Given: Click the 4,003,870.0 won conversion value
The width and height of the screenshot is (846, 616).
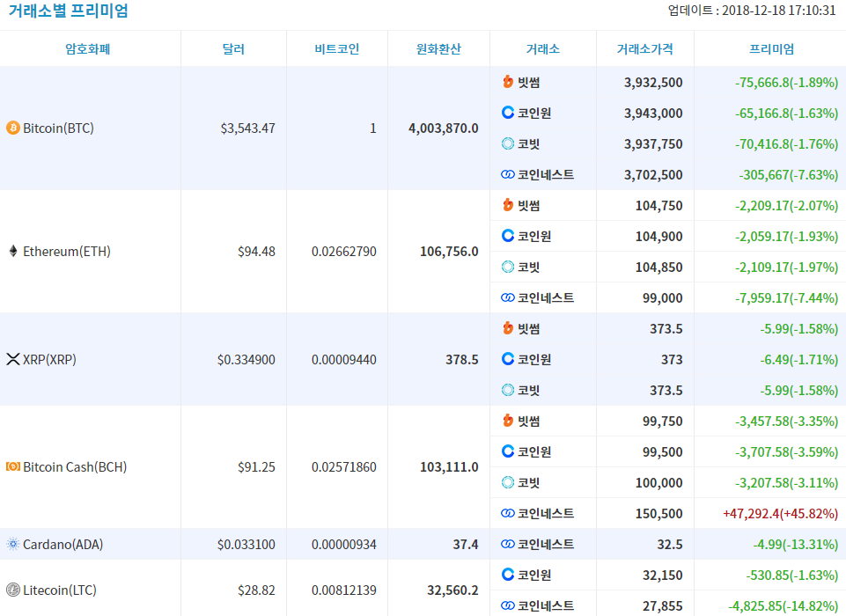Looking at the screenshot, I should click(x=444, y=128).
